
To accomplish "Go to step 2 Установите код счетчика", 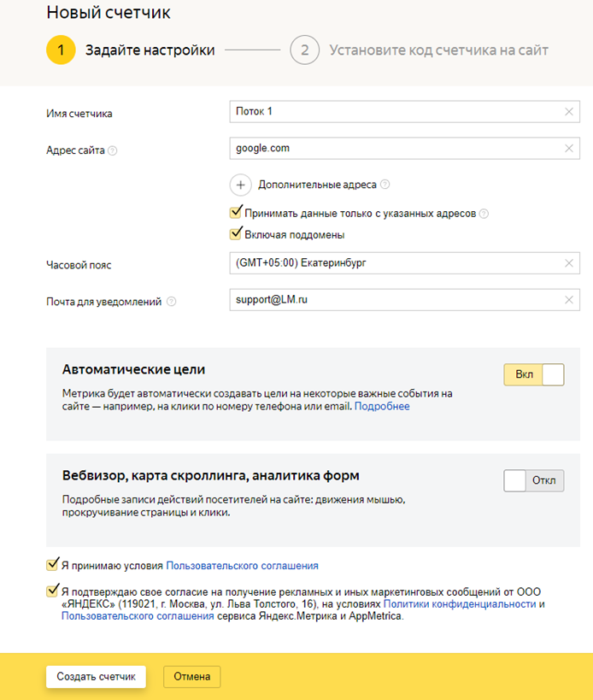I will 303,50.
